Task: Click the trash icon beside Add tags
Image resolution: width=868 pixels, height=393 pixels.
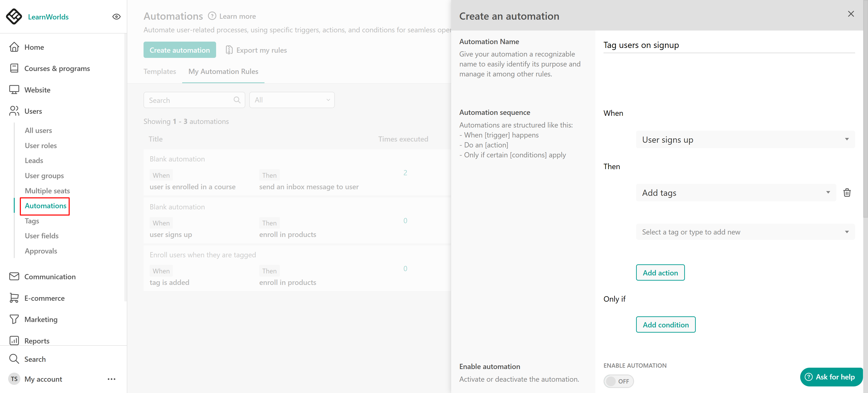Action: pos(847,192)
